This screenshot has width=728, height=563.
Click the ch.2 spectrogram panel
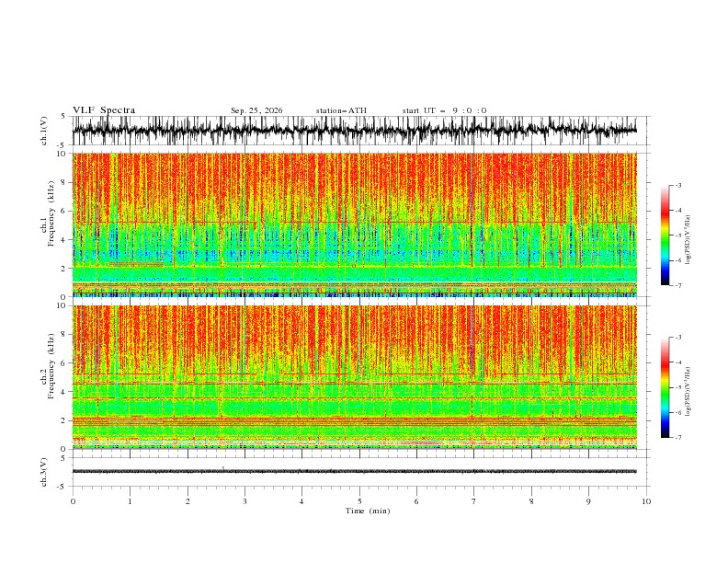click(355, 377)
